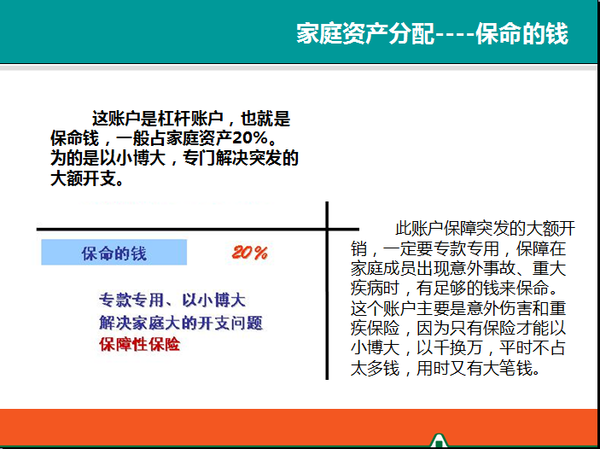Select the blue 保命的钱 label box

click(114, 252)
